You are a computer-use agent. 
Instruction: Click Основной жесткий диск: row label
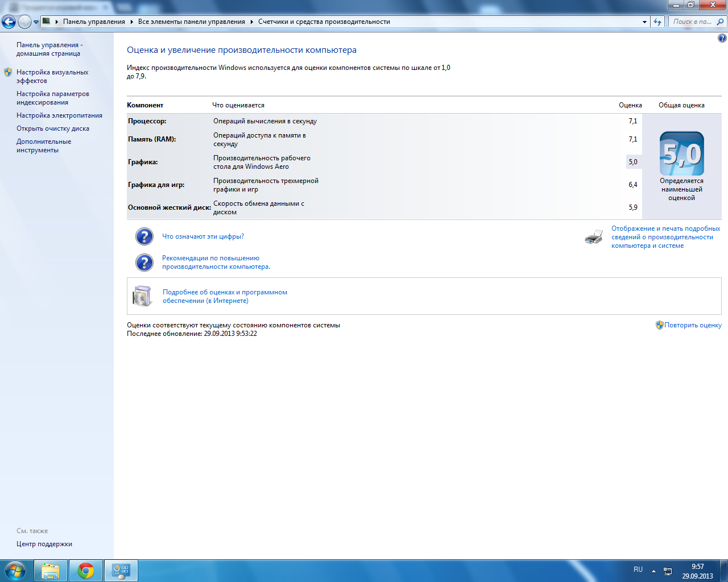[x=169, y=207]
